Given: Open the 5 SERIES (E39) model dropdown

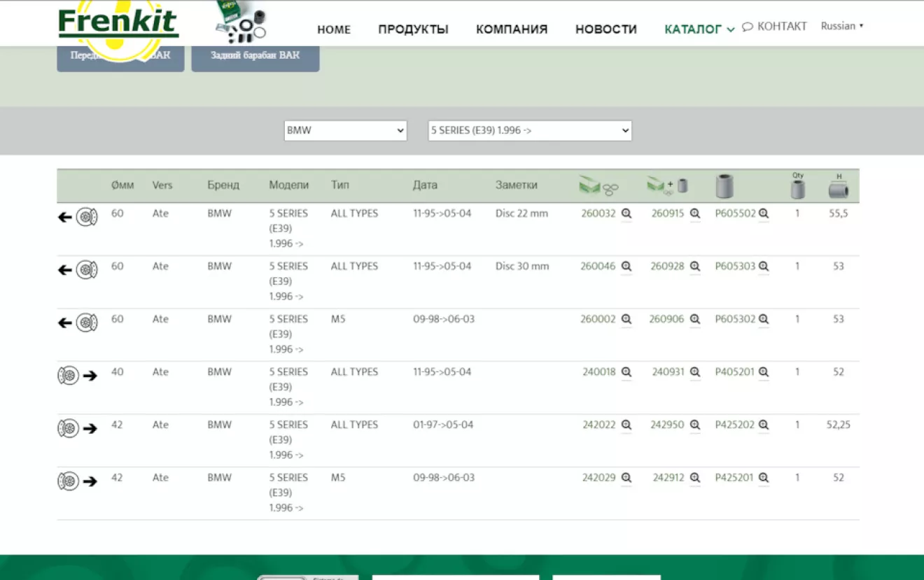Looking at the screenshot, I should pyautogui.click(x=530, y=131).
